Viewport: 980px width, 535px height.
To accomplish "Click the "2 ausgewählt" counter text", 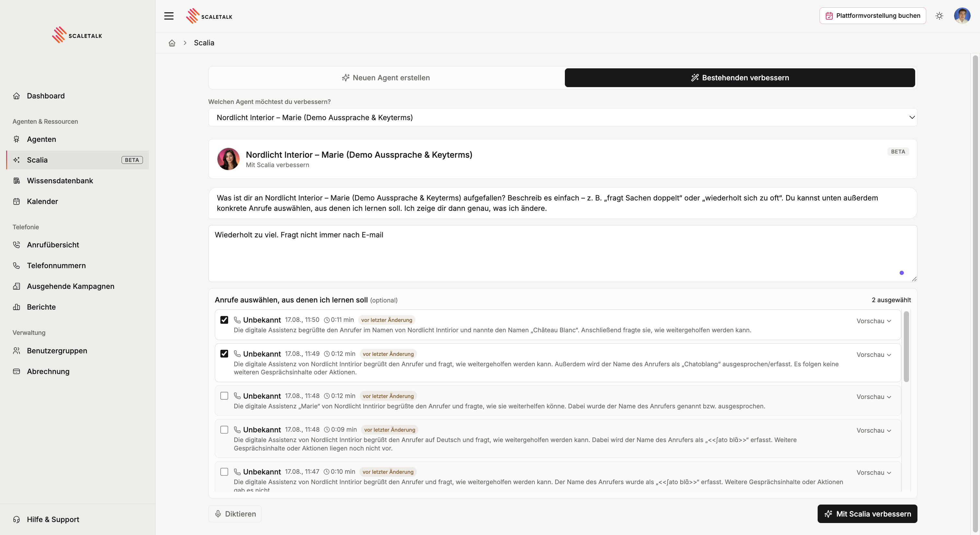I will [891, 300].
